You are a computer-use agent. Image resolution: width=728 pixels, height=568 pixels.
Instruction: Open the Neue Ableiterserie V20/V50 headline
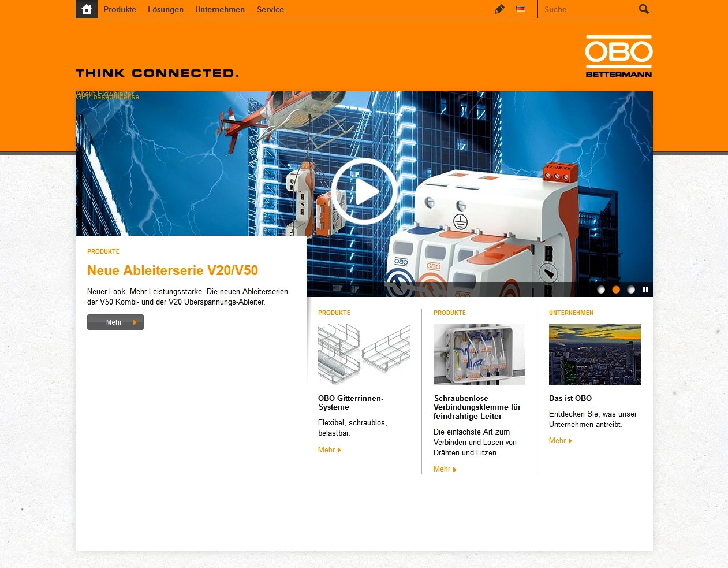[173, 270]
